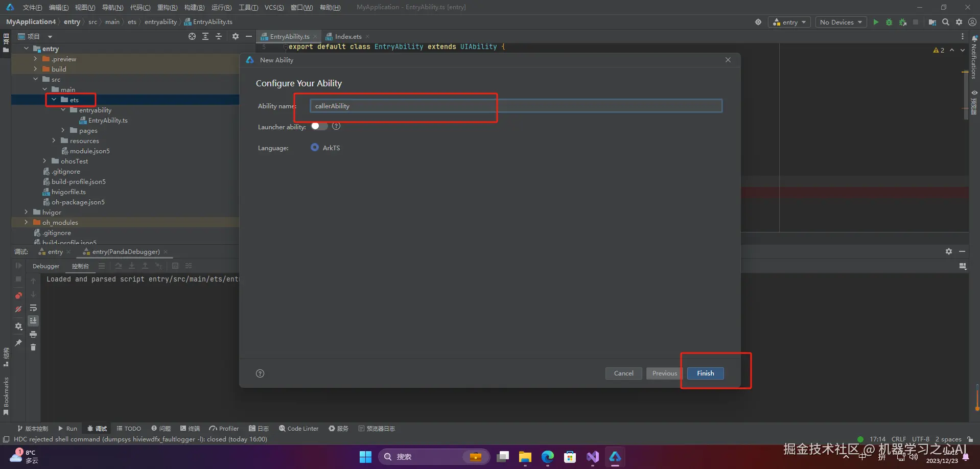Click the Project Structure icon in toolbar

(932, 22)
